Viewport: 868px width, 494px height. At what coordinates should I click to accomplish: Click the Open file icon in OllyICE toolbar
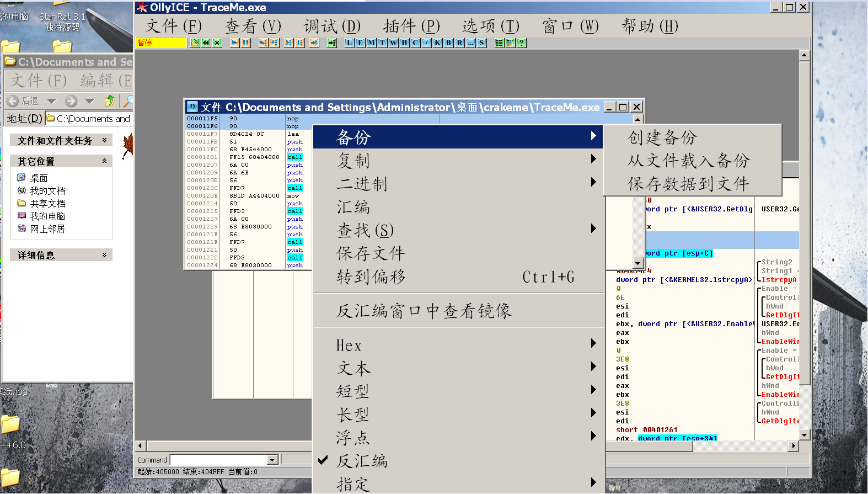[195, 43]
